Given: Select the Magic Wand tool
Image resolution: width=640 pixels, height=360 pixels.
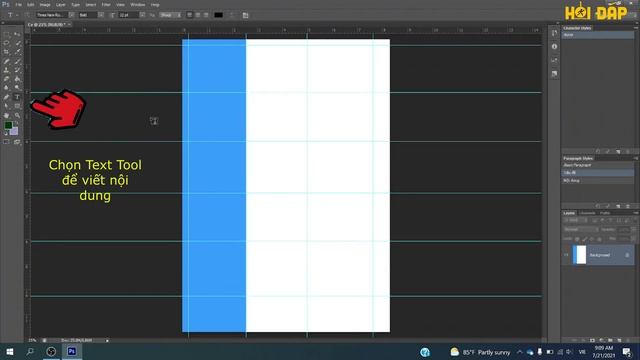Looking at the screenshot, I should [x=17, y=43].
